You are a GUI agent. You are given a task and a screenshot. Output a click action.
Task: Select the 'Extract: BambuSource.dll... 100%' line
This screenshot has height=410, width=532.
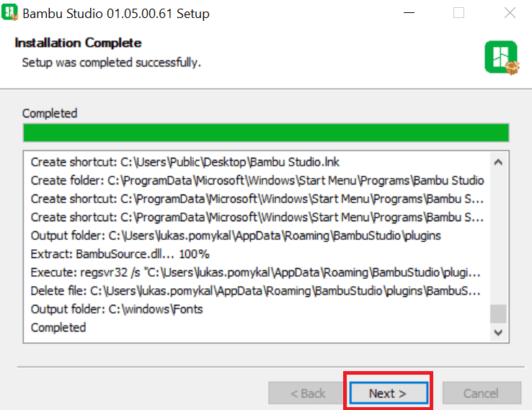point(120,254)
